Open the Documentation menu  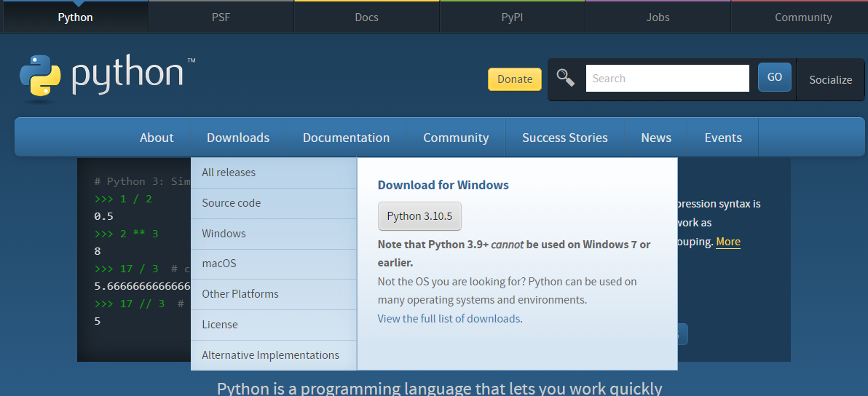pos(346,138)
